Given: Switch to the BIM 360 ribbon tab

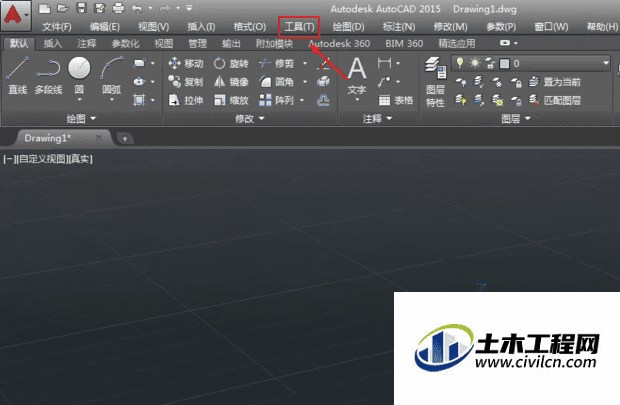Looking at the screenshot, I should point(404,44).
